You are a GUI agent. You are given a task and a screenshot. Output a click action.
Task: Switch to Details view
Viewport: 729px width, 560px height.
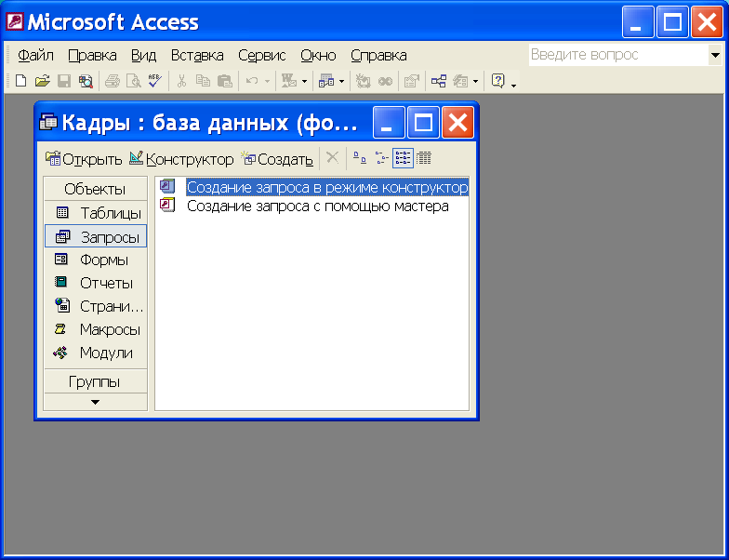(x=424, y=158)
